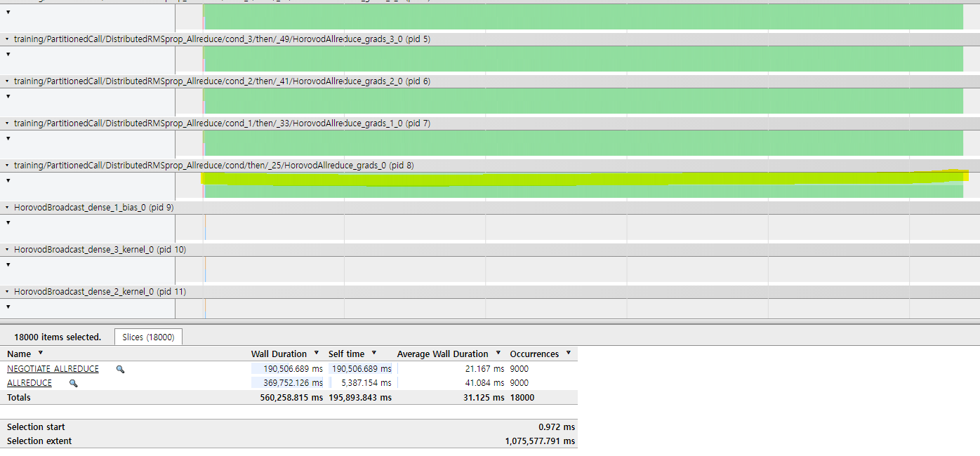Click average wall duration 41.084 ms
980x456 pixels.
484,383
